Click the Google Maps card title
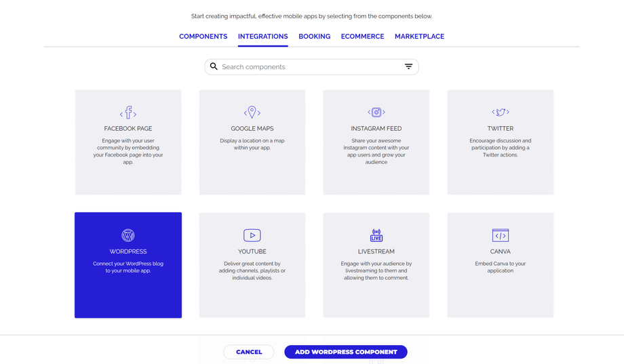The width and height of the screenshot is (624, 364). [x=252, y=129]
